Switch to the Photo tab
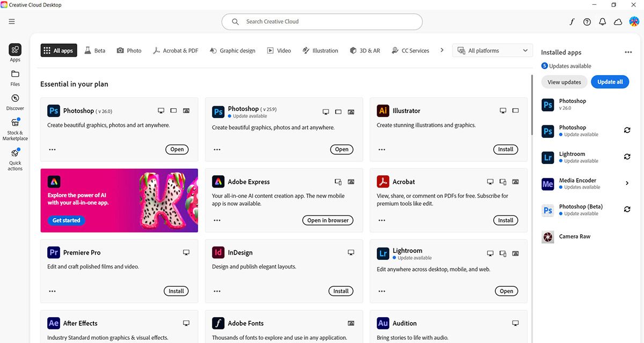This screenshot has width=644, height=343. click(x=129, y=50)
